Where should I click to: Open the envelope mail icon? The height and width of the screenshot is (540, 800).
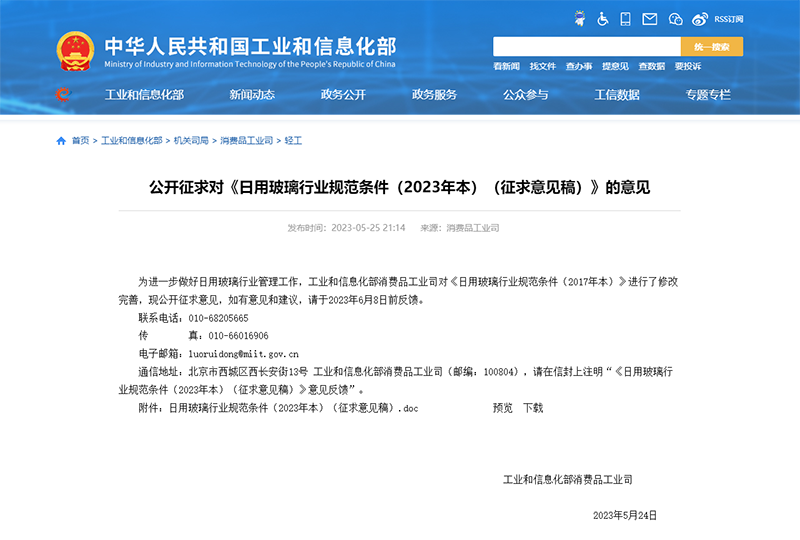click(649, 19)
